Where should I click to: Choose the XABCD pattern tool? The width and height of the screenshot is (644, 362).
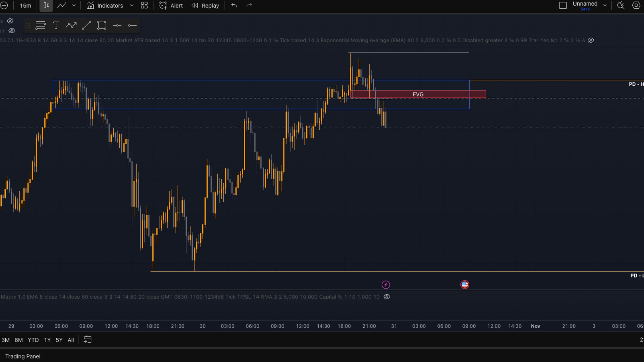(71, 25)
